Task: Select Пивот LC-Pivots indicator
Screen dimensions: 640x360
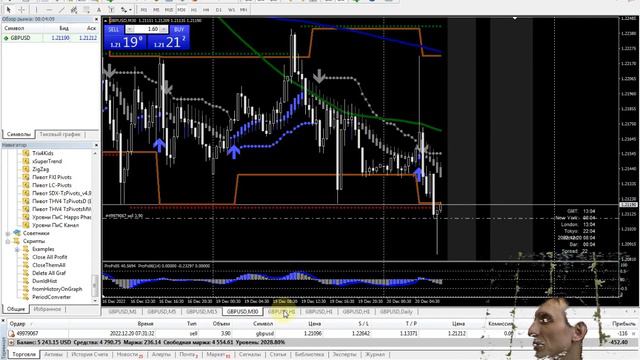Action: pyautogui.click(x=52, y=185)
